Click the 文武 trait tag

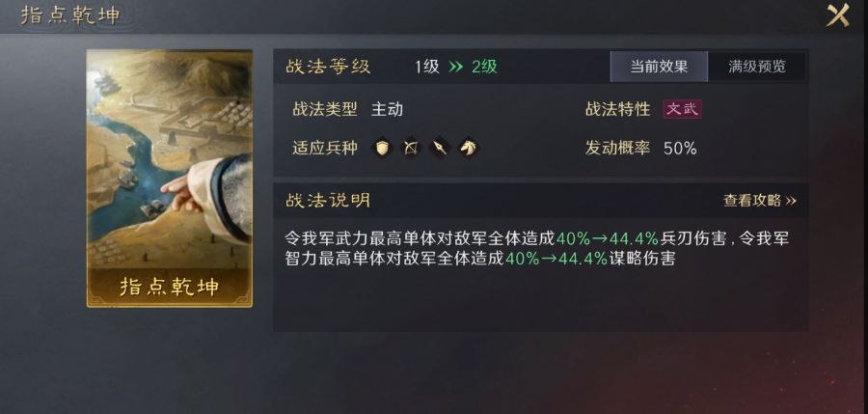[x=682, y=109]
